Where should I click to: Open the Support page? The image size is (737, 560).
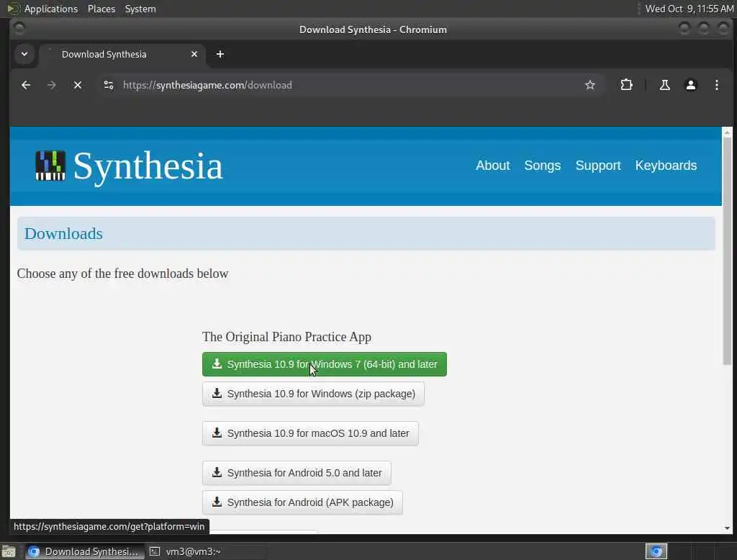coord(598,166)
